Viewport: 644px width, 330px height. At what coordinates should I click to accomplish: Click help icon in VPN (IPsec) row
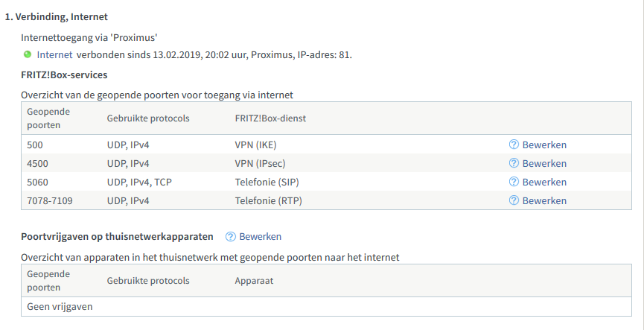(514, 163)
